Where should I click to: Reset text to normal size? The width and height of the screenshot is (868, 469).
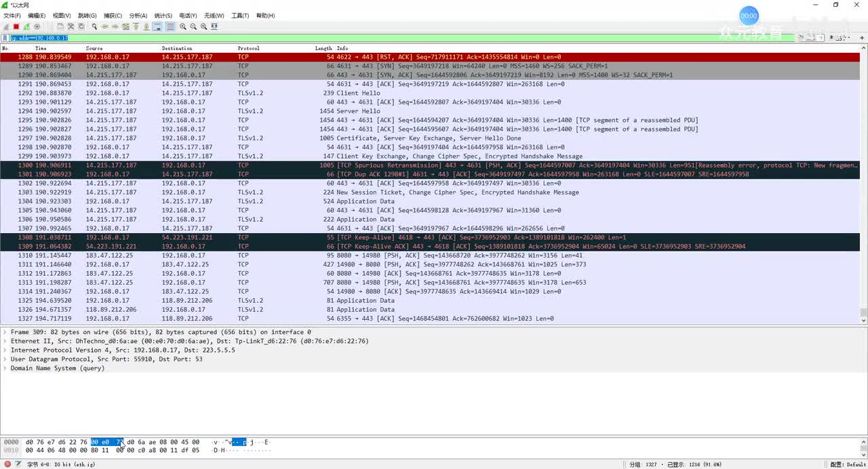pos(204,26)
